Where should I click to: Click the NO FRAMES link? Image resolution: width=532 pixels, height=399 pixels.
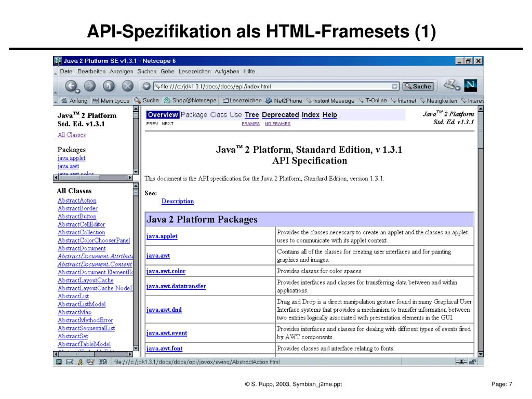(x=278, y=124)
